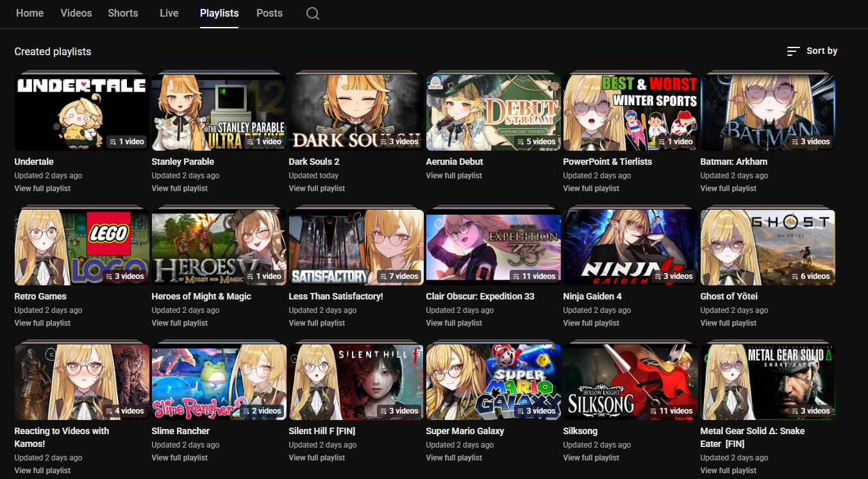The height and width of the screenshot is (479, 868).
Task: Click the Batman playlist thumbnail
Action: [x=767, y=113]
